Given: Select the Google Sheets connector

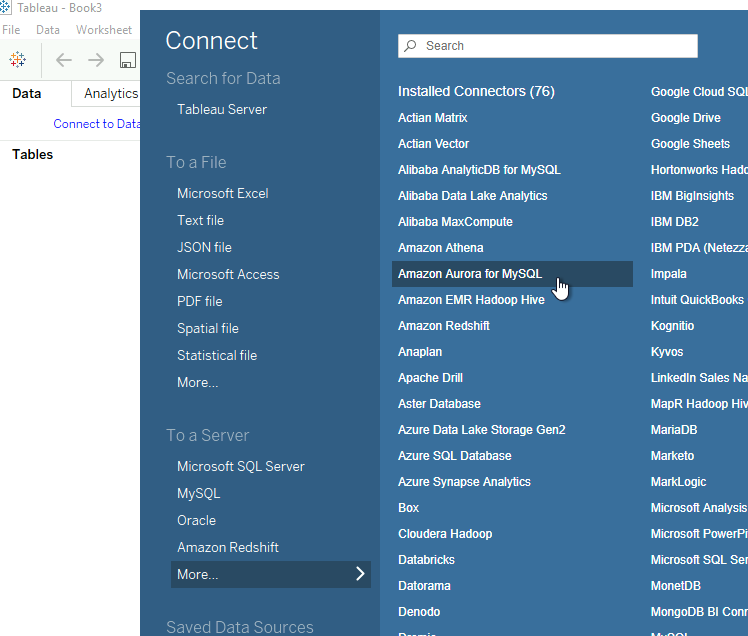Looking at the screenshot, I should point(690,144).
